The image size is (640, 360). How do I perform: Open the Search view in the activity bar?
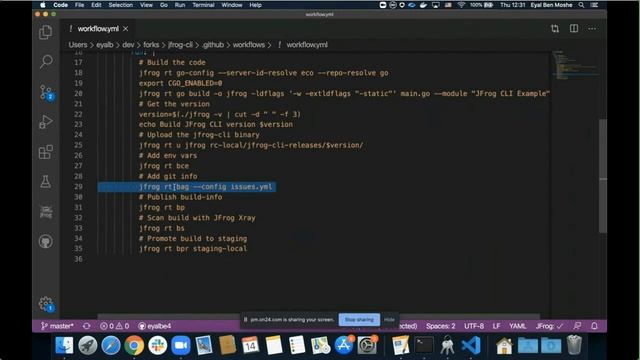(46, 62)
